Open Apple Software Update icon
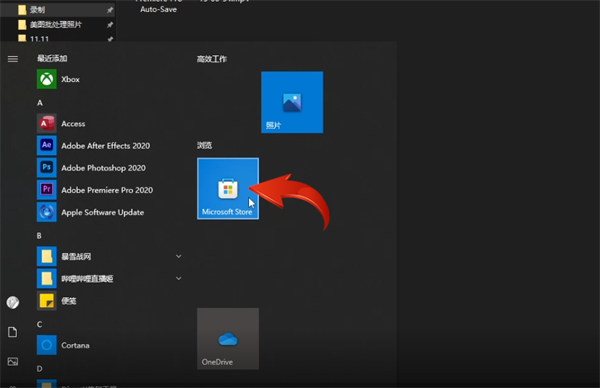This screenshot has width=600, height=388. point(47,212)
